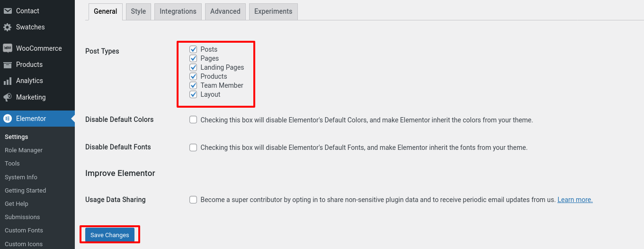This screenshot has width=644, height=249.
Task: Follow the Learn more link
Action: pos(575,200)
